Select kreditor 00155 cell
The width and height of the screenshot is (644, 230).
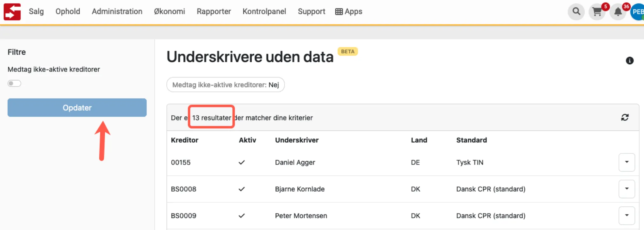[181, 162]
